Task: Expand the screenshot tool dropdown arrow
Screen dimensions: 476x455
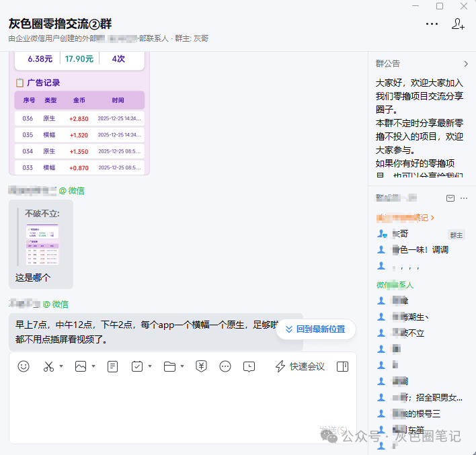Action: point(61,367)
